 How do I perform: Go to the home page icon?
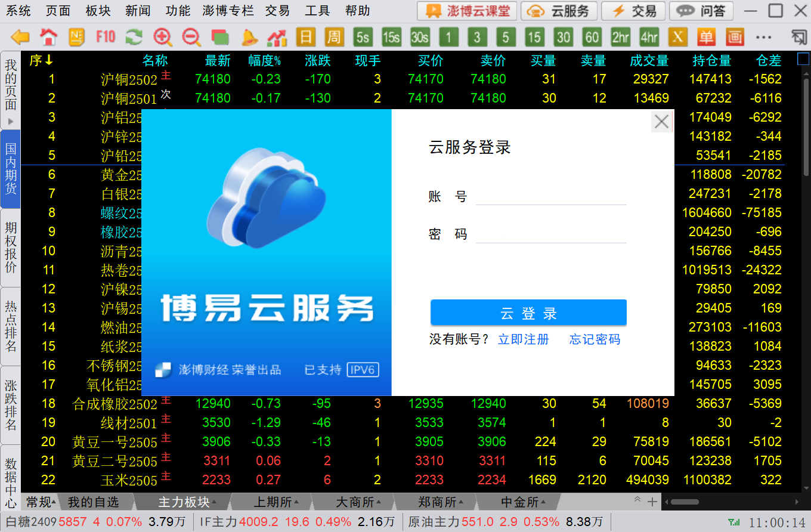point(48,38)
